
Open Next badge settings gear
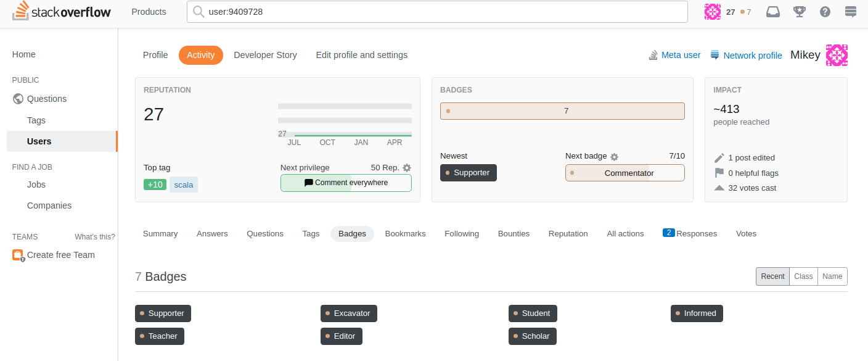pyautogui.click(x=614, y=156)
